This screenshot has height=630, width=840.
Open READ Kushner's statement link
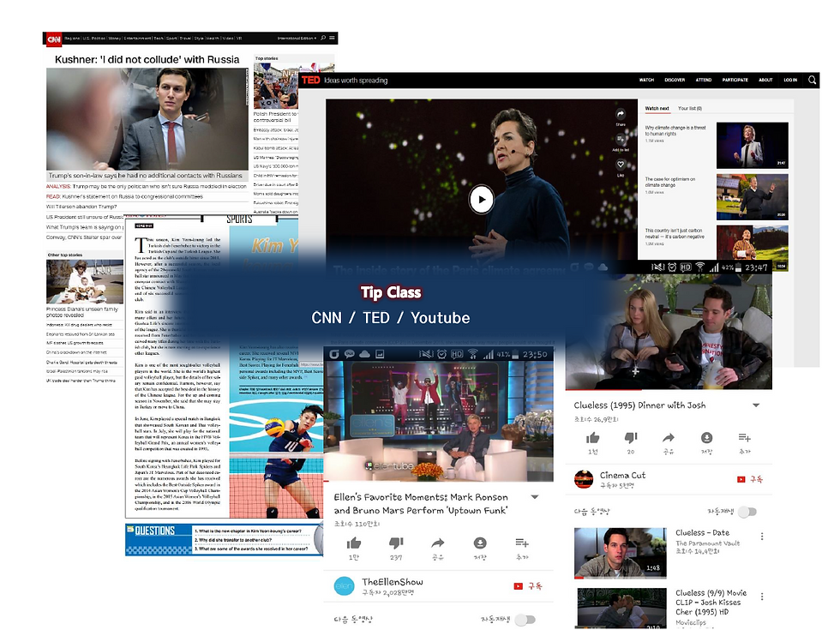pyautogui.click(x=124, y=196)
